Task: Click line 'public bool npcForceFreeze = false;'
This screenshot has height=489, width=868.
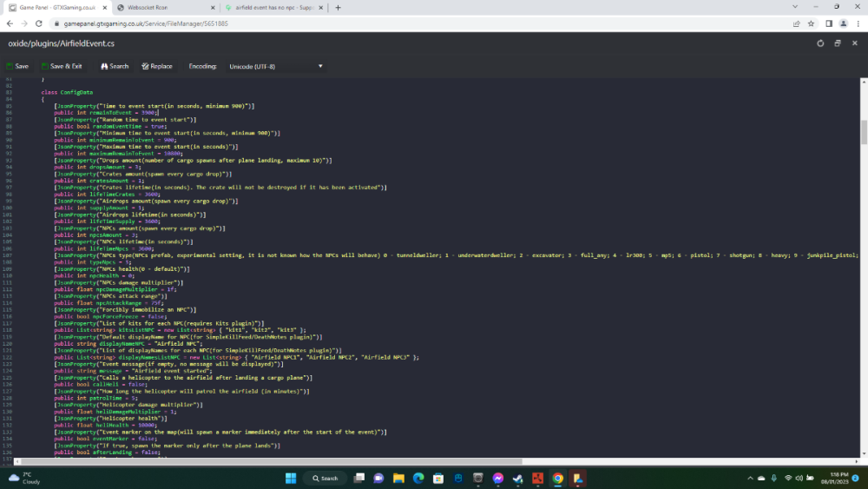Action: click(110, 316)
